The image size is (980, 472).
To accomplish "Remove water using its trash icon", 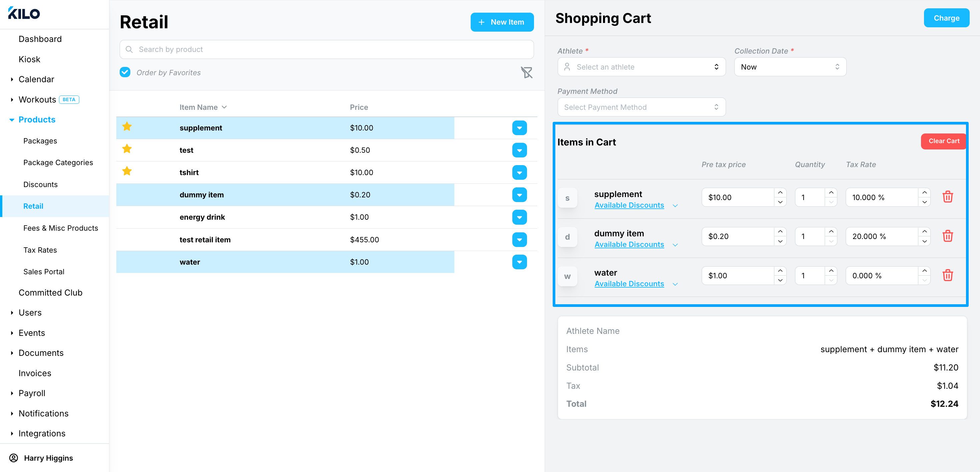I will point(947,275).
